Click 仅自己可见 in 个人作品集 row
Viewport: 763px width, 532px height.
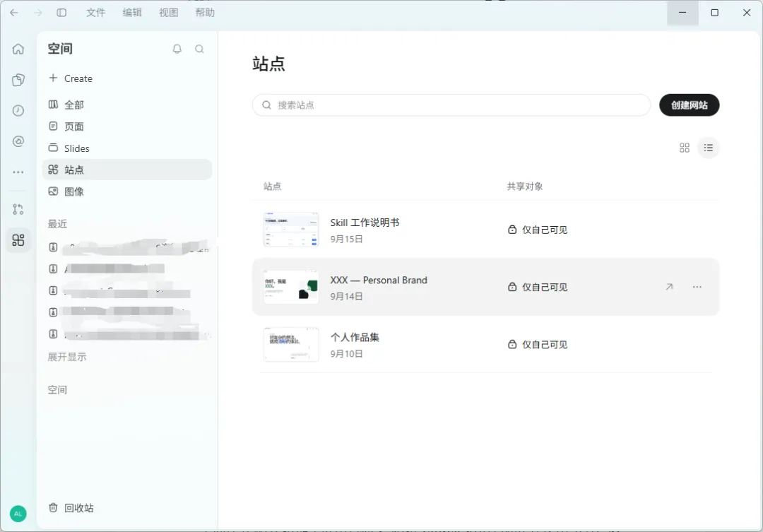point(545,345)
